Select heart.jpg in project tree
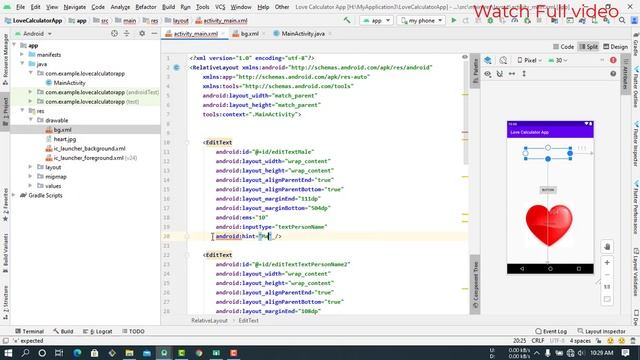 pyautogui.click(x=64, y=139)
